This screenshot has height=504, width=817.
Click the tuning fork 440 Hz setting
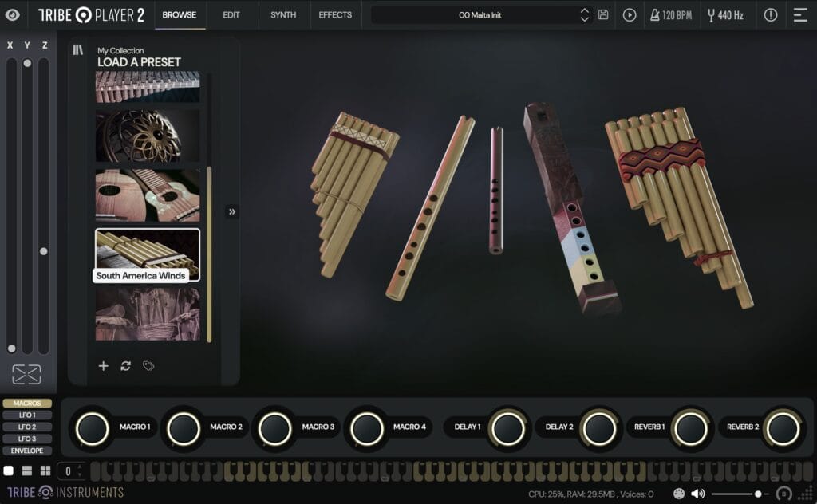point(725,15)
